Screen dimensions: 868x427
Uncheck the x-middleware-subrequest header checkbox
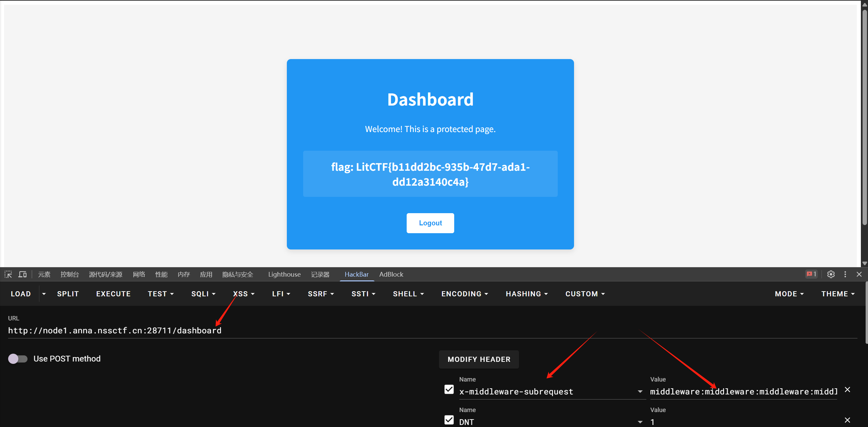(449, 389)
